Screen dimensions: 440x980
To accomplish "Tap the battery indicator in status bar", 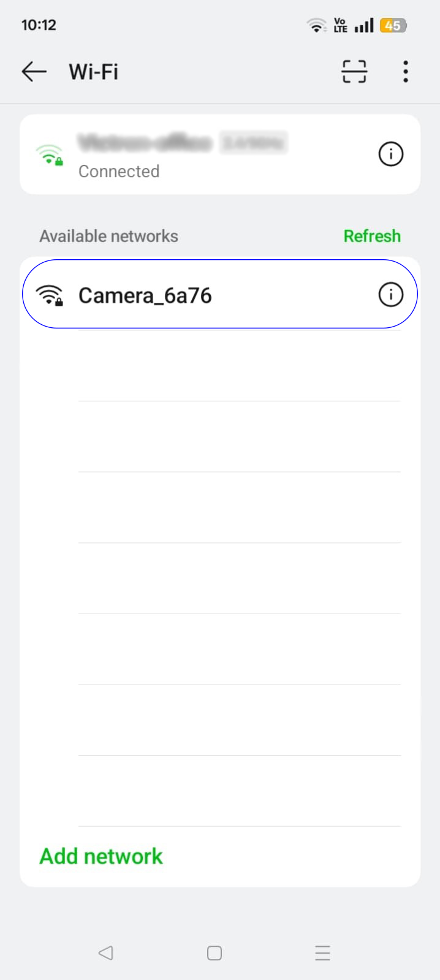I will click(x=393, y=26).
